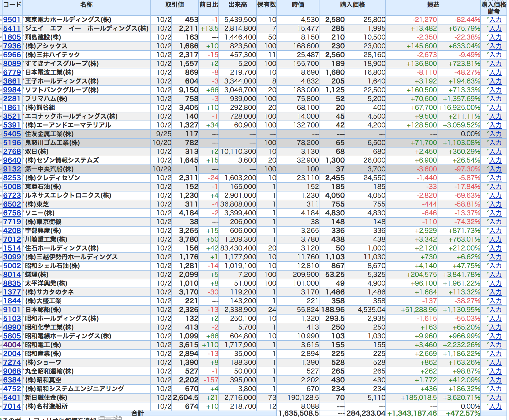Click the 出来高 column header
Image resolution: width=509 pixels, height=420 pixels.
[238, 4]
